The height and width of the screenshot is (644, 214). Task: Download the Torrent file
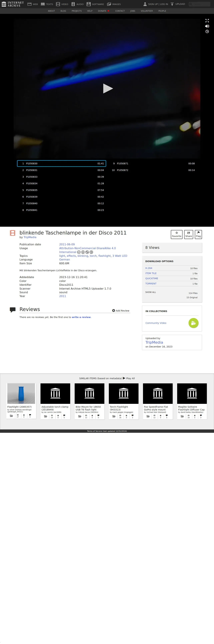point(151,284)
